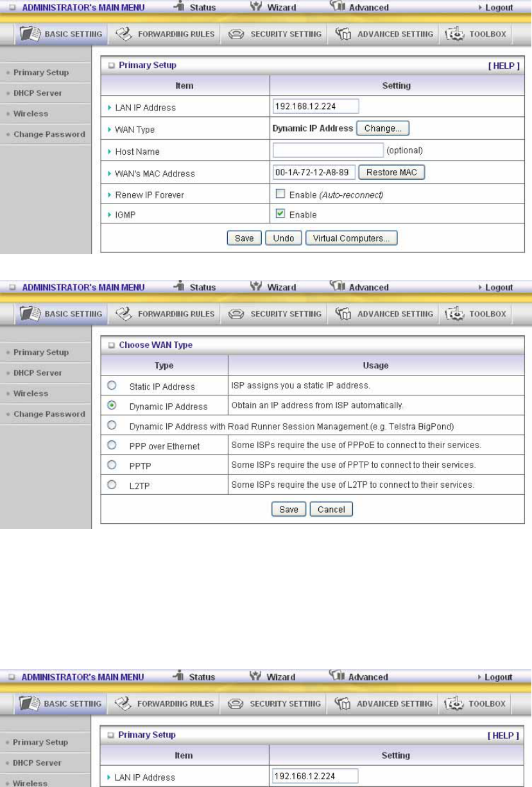The width and height of the screenshot is (532, 787).
Task: Open FORWARDING RULES icon in top Primary Setup screenshot
Action: click(x=124, y=34)
